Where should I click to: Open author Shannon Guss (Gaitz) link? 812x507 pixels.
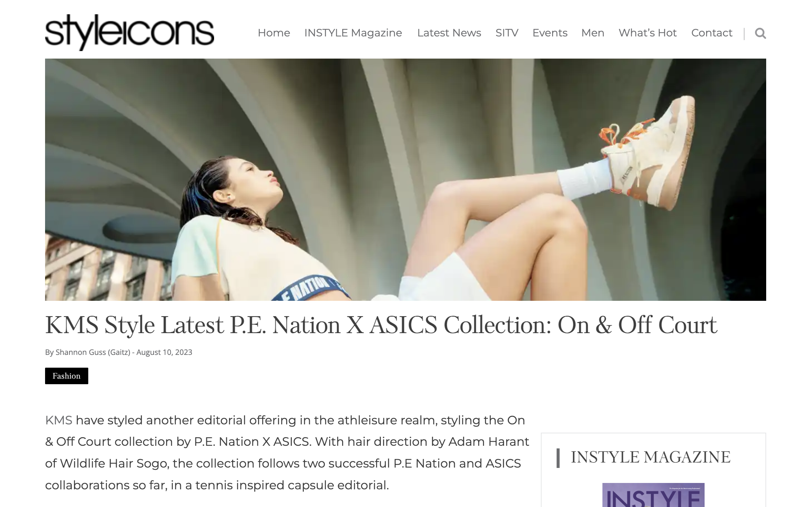93,352
